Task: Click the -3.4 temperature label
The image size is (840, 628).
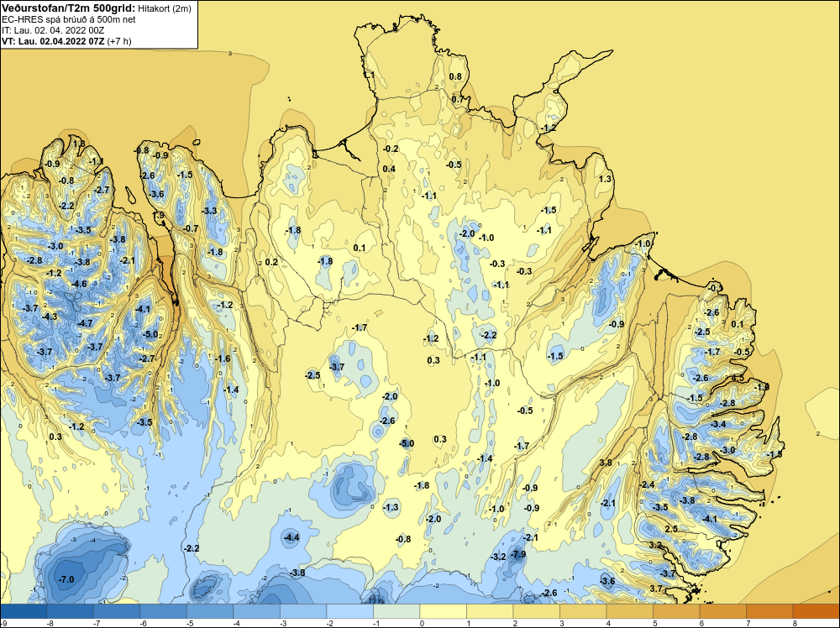Action: 718,424
